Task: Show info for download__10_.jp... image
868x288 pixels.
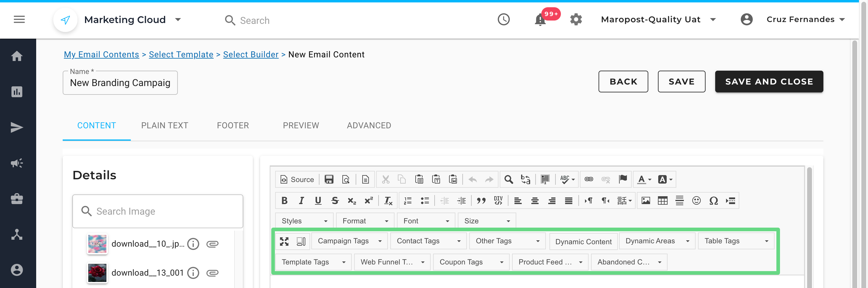Action: point(193,244)
